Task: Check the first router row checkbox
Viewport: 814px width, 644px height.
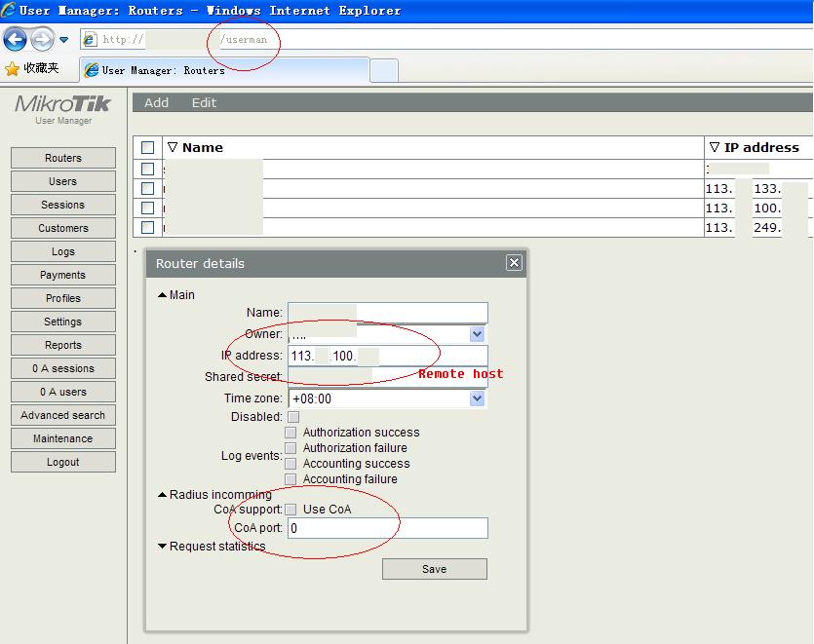Action: tap(148, 169)
